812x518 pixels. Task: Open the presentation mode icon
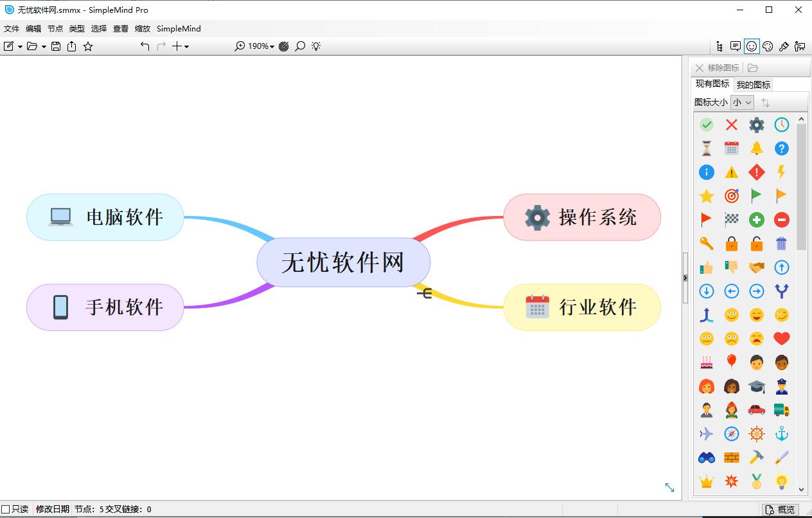(x=800, y=46)
